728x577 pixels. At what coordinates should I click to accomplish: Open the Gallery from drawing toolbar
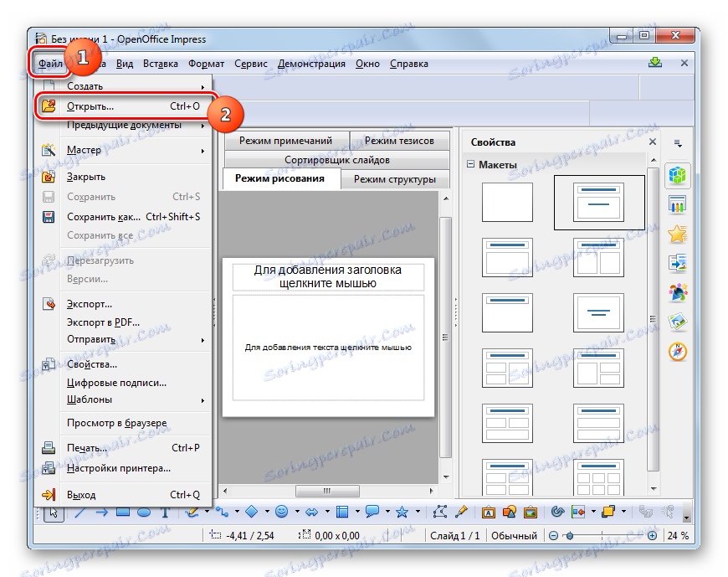tap(531, 513)
